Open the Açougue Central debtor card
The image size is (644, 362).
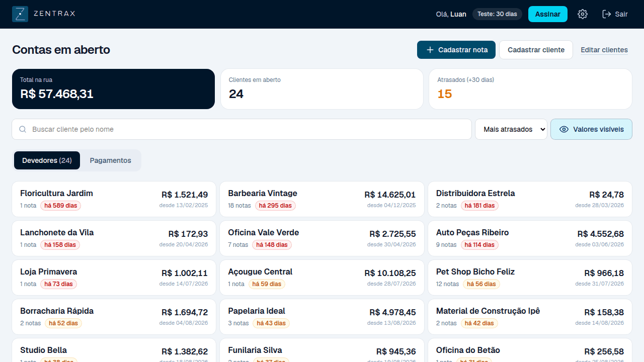point(322,278)
